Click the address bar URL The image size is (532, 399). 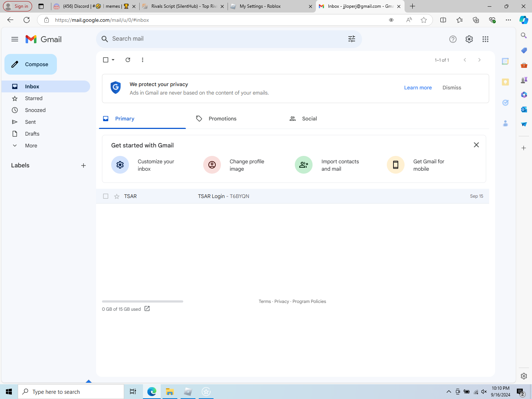[102, 20]
